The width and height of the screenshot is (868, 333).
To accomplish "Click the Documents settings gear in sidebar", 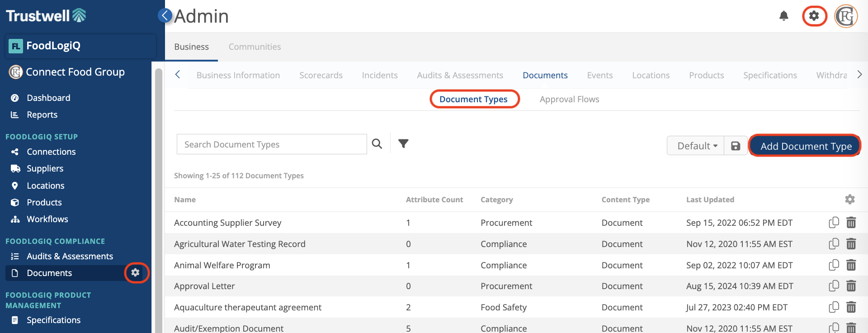I will tap(135, 273).
